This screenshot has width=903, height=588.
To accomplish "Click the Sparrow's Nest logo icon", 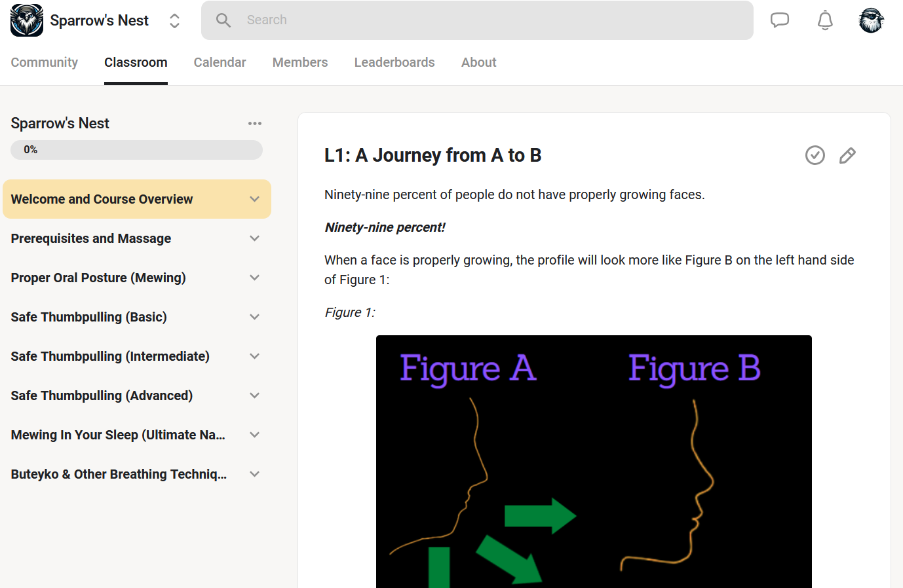I will (x=27, y=20).
